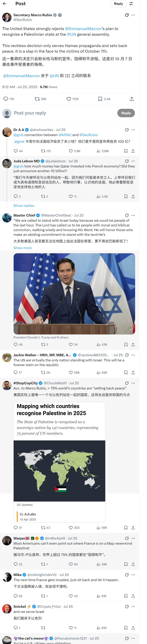The width and height of the screenshot is (147, 644).
Task: Click the Post your reply field
Action: [63, 113]
